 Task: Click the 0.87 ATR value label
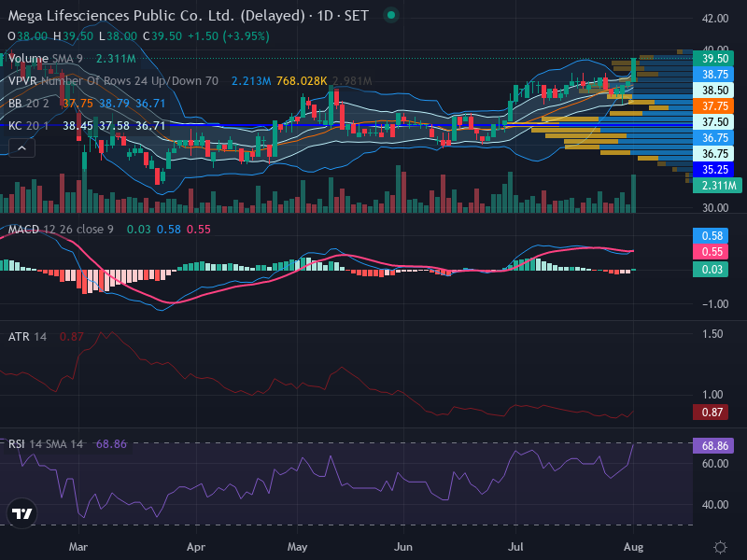(710, 412)
